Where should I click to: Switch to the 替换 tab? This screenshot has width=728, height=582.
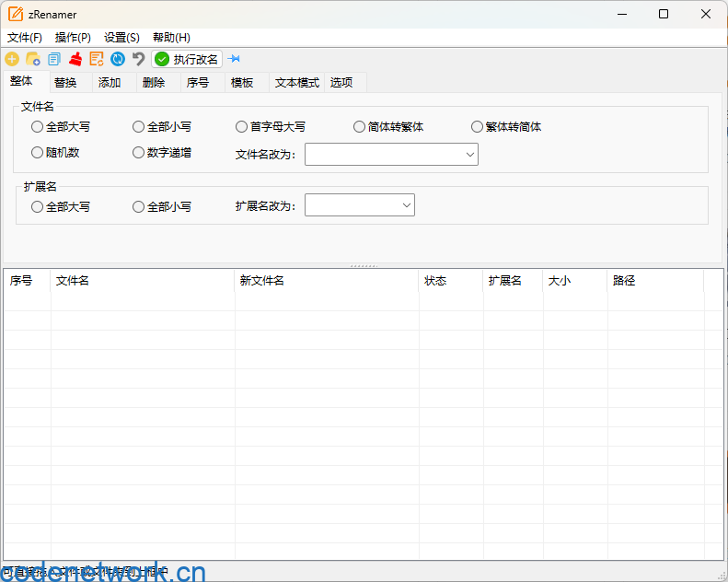pyautogui.click(x=71, y=83)
